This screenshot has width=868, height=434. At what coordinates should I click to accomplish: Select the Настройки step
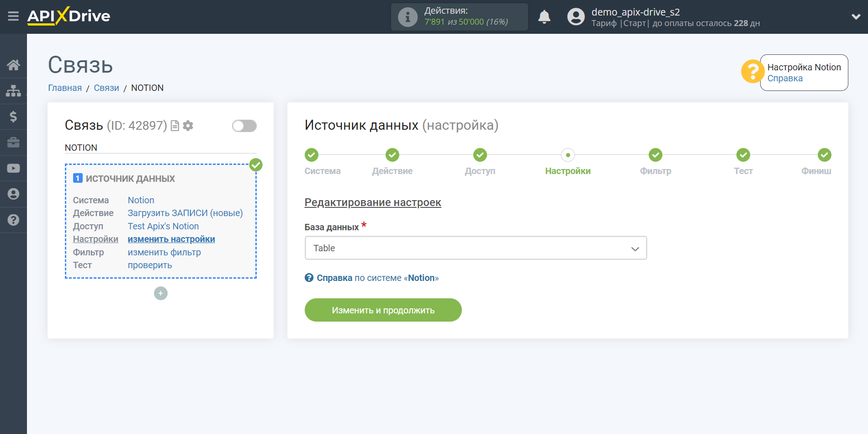click(x=568, y=155)
